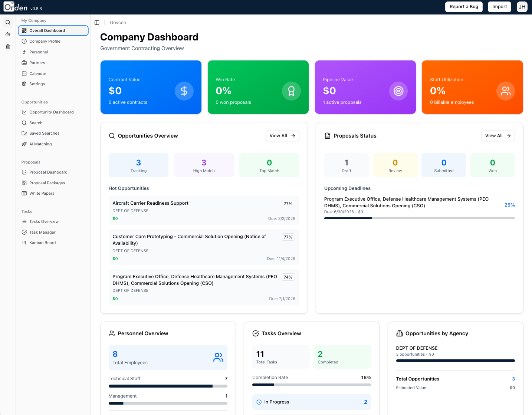Click View All in Opportunities Overview

(x=282, y=136)
